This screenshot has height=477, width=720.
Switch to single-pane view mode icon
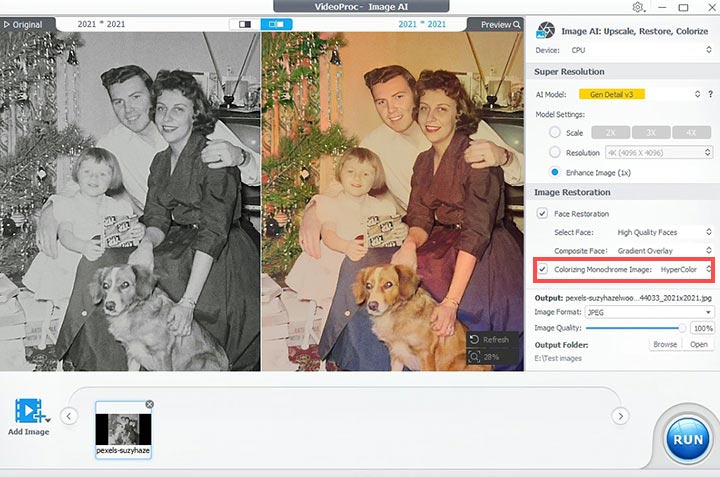tap(243, 24)
